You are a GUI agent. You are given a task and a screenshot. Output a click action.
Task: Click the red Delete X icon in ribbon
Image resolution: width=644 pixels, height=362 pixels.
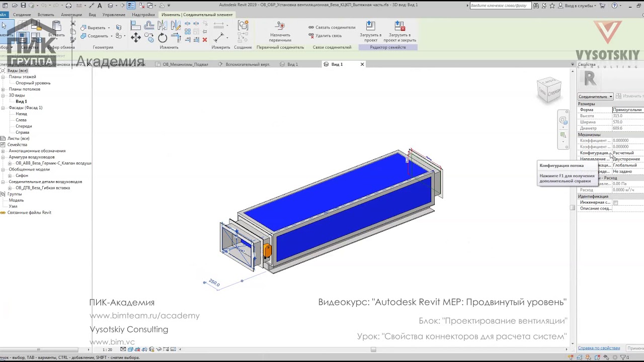205,40
